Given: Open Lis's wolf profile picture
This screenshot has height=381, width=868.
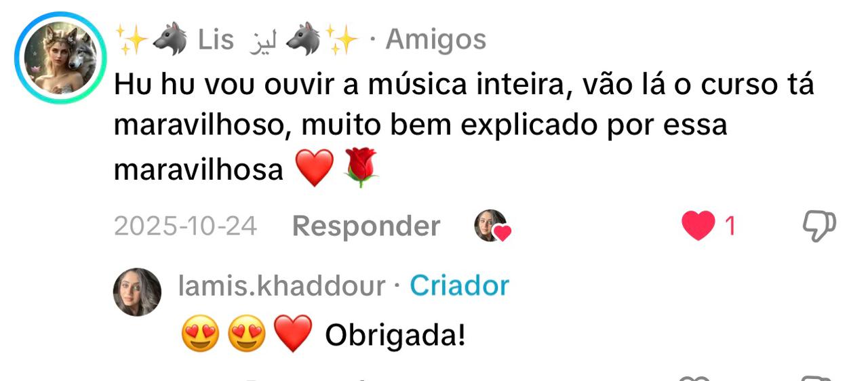Looking at the screenshot, I should (x=60, y=58).
